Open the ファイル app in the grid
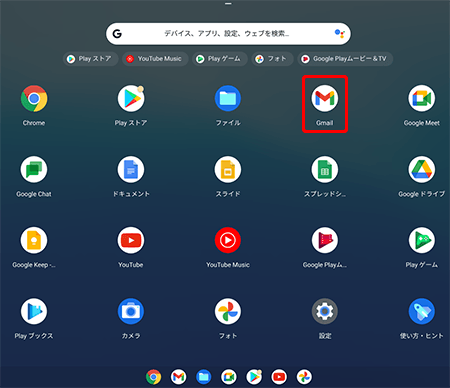The width and height of the screenshot is (450, 388). 228,99
